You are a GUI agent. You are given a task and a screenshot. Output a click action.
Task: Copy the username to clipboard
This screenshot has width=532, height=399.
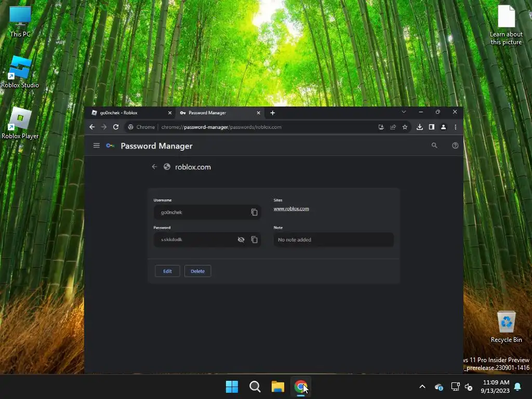[254, 212]
